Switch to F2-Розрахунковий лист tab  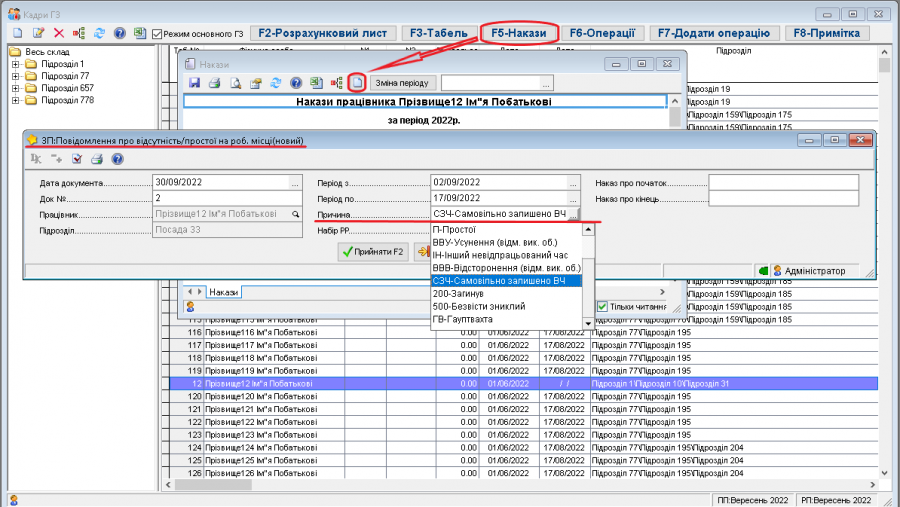(322, 33)
